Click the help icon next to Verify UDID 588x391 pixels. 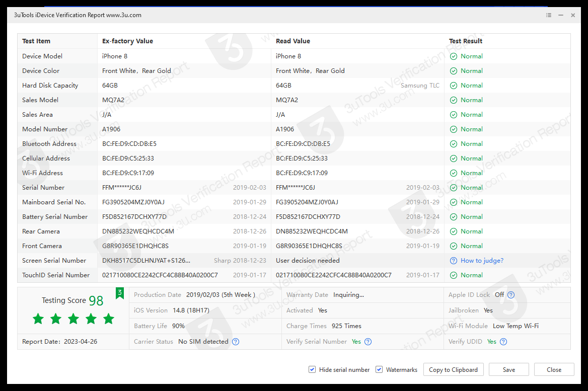(x=503, y=342)
